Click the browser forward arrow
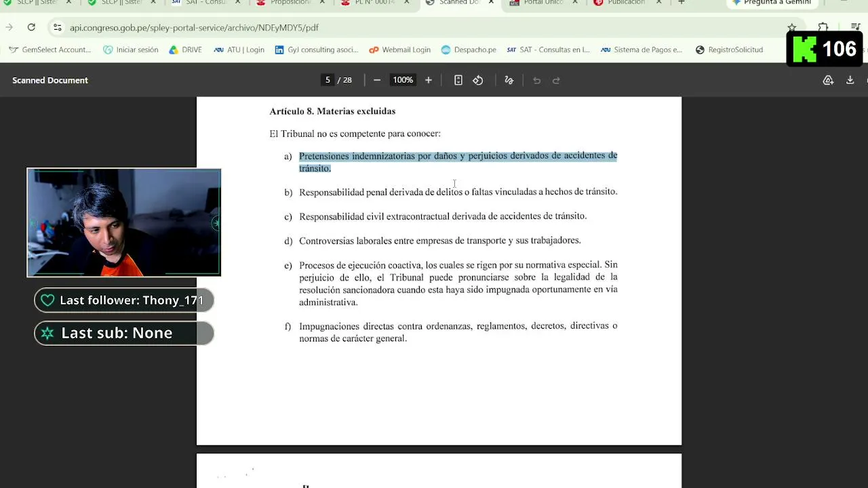Image resolution: width=868 pixels, height=488 pixels. pos(9,27)
